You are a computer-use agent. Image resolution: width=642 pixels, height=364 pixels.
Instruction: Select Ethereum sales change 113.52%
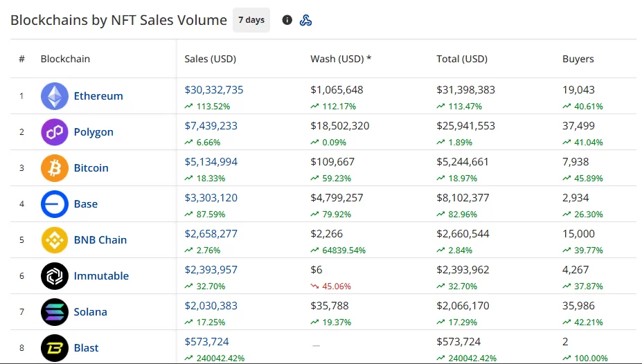tap(207, 107)
